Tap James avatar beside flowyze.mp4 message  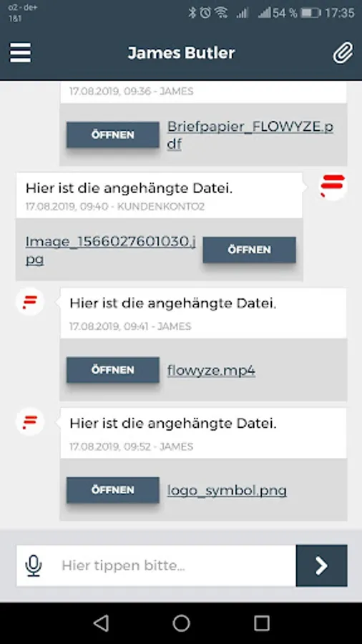pos(29,301)
